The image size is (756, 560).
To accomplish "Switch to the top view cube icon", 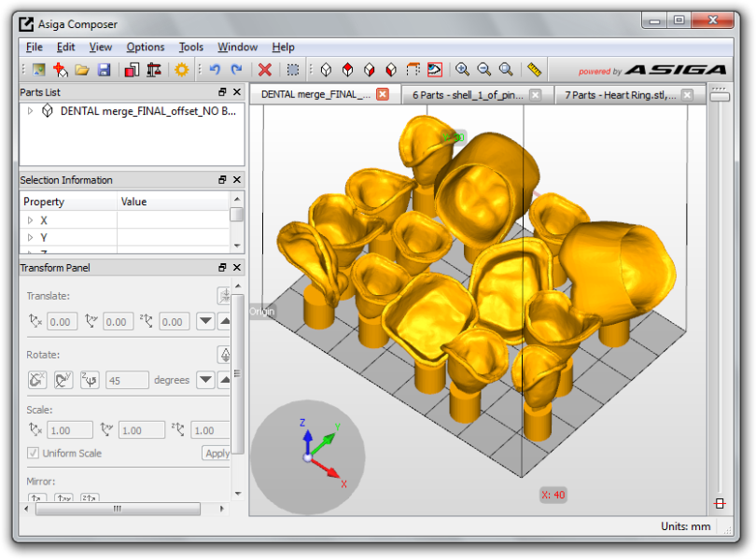I will tap(347, 70).
